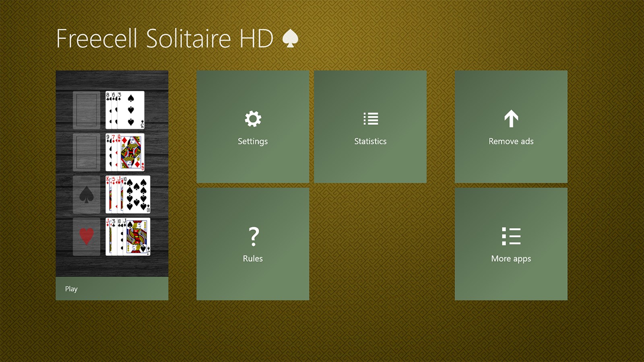
Task: Click the Settings gear icon
Action: (252, 119)
